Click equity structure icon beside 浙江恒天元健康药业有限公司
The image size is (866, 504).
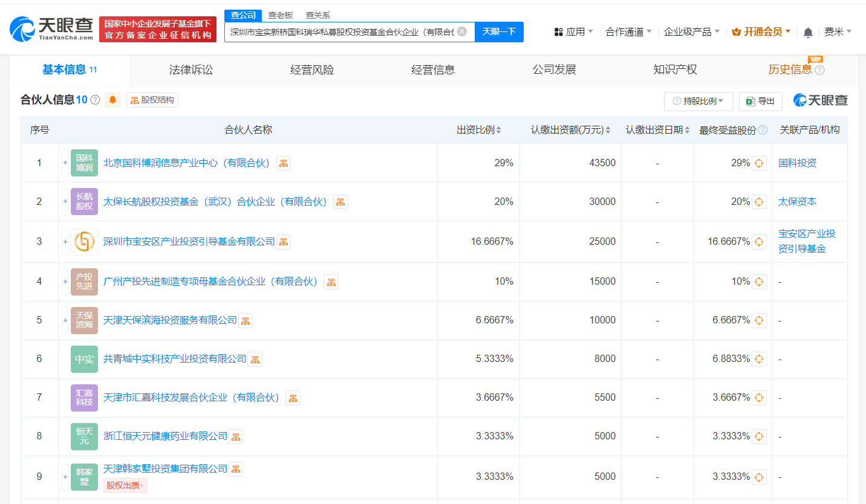coord(236,436)
